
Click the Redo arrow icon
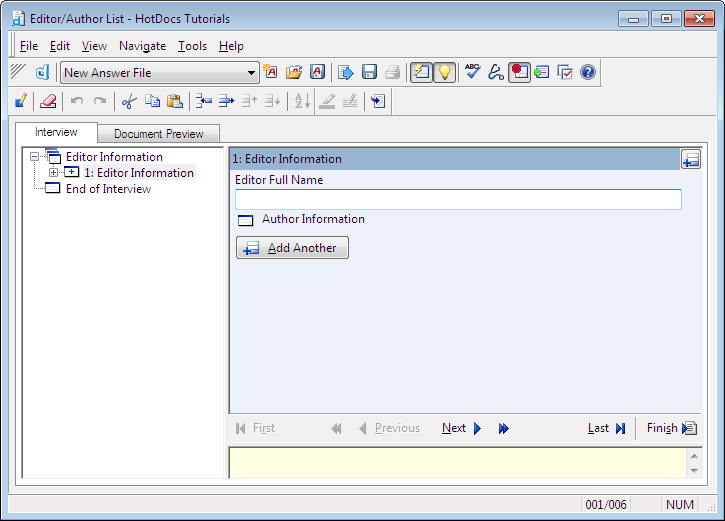click(x=100, y=101)
